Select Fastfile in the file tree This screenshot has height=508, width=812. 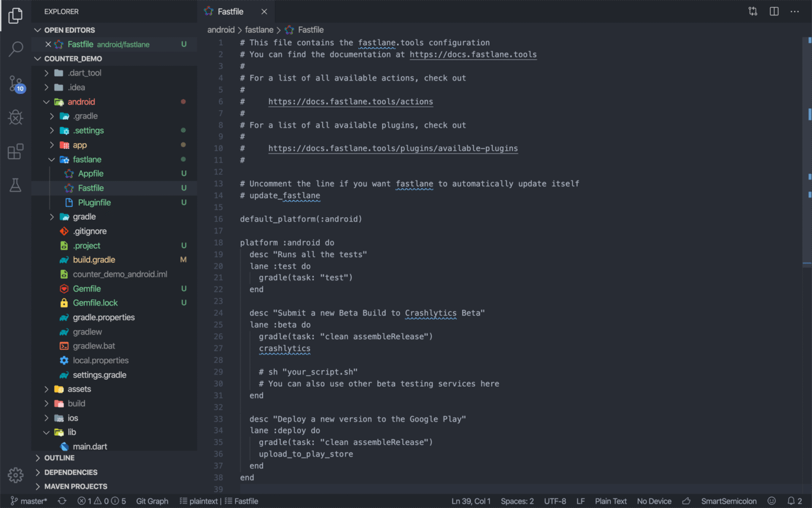tap(114, 188)
